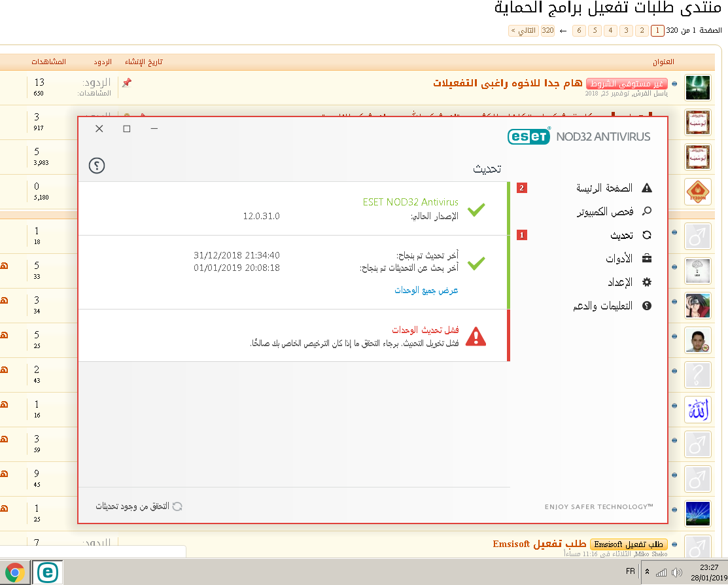The image size is (728, 585).
Task: Open التعليمات والدعم in the ESET sidebar
Action: (x=602, y=306)
